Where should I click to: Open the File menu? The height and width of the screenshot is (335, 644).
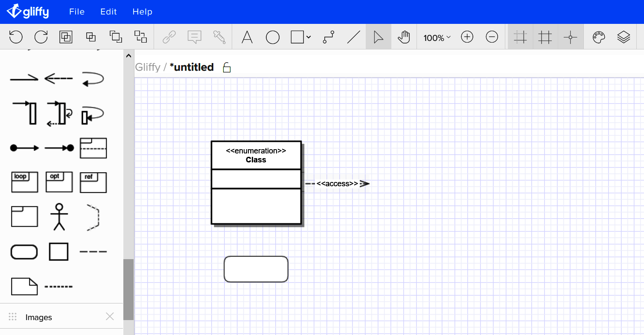[x=77, y=12]
